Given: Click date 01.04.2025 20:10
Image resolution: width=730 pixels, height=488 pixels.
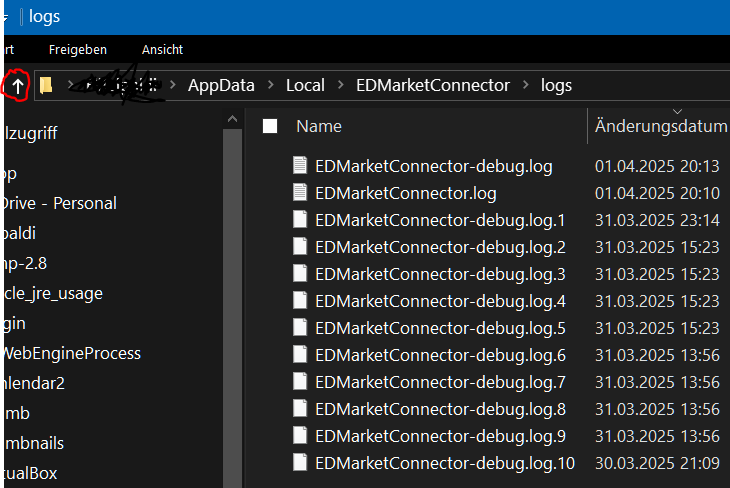Looking at the screenshot, I should coord(657,193).
